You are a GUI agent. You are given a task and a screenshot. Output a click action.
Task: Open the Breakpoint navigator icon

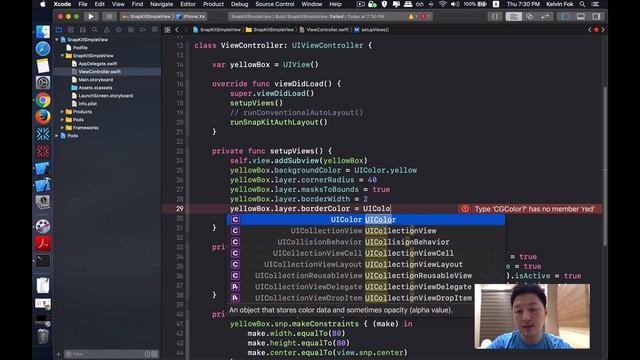[x=142, y=30]
